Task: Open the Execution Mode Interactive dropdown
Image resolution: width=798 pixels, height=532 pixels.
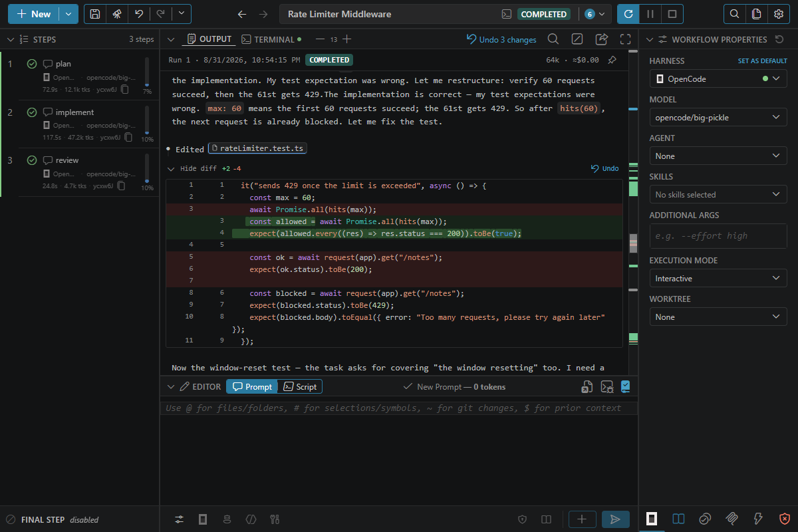Action: [718, 278]
